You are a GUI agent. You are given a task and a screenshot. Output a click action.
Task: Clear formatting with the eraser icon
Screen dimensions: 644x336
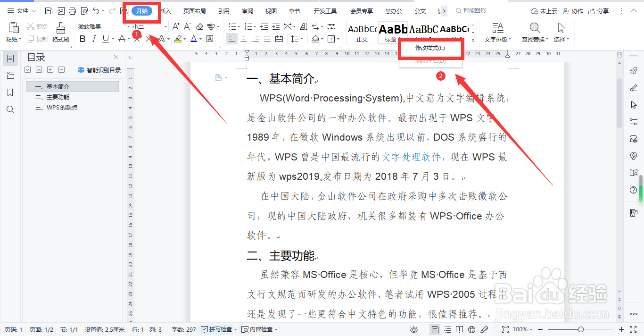199,27
